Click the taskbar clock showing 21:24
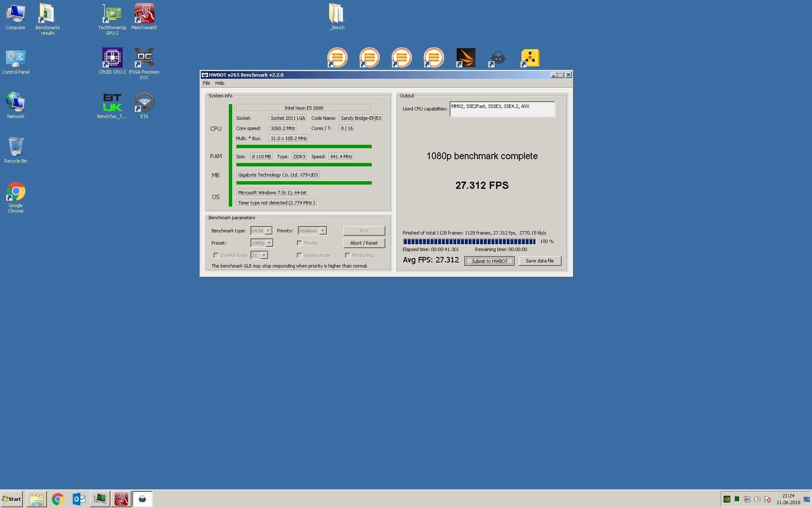This screenshot has width=812, height=508. 788,499
